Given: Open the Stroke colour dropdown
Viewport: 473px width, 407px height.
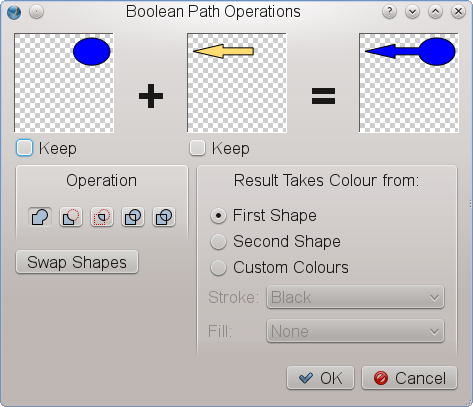Looking at the screenshot, I should coord(355,297).
